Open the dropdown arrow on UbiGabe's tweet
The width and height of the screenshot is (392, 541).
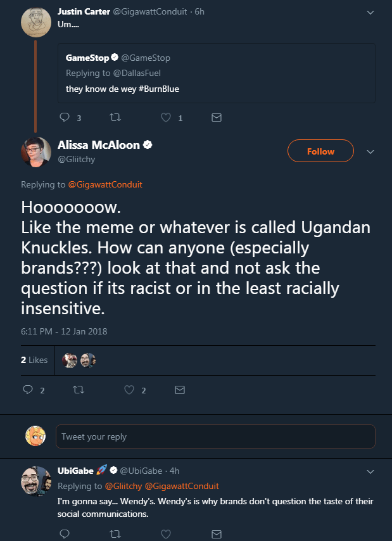pos(370,471)
